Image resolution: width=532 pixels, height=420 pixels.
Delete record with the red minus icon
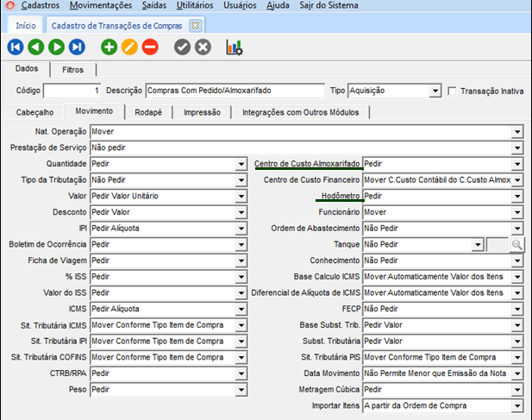[150, 47]
